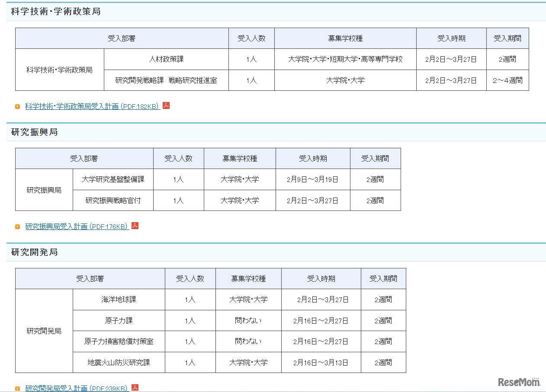The image size is (546, 392).
Task: Click the PDF icon after 研究振興局受入計画 link
Action: pos(135,226)
